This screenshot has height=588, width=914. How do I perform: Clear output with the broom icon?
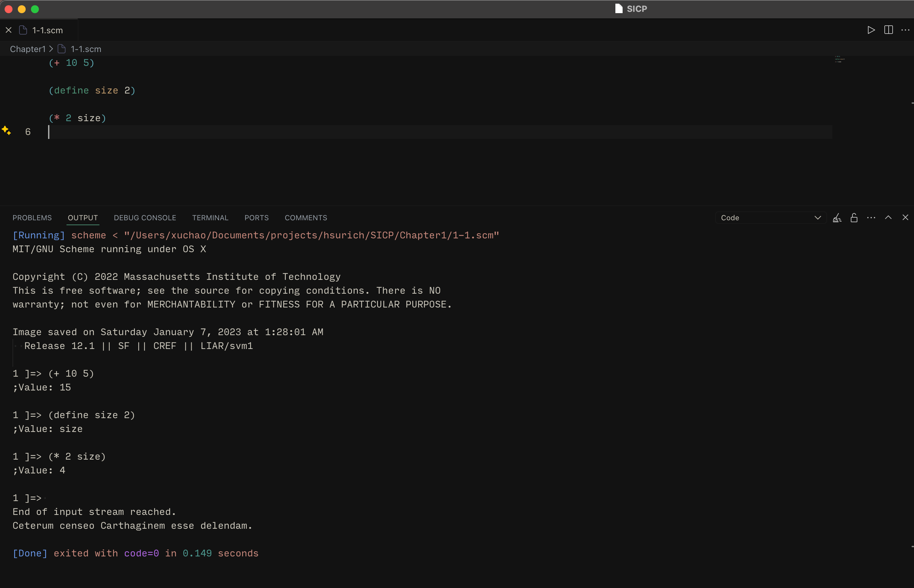(837, 218)
